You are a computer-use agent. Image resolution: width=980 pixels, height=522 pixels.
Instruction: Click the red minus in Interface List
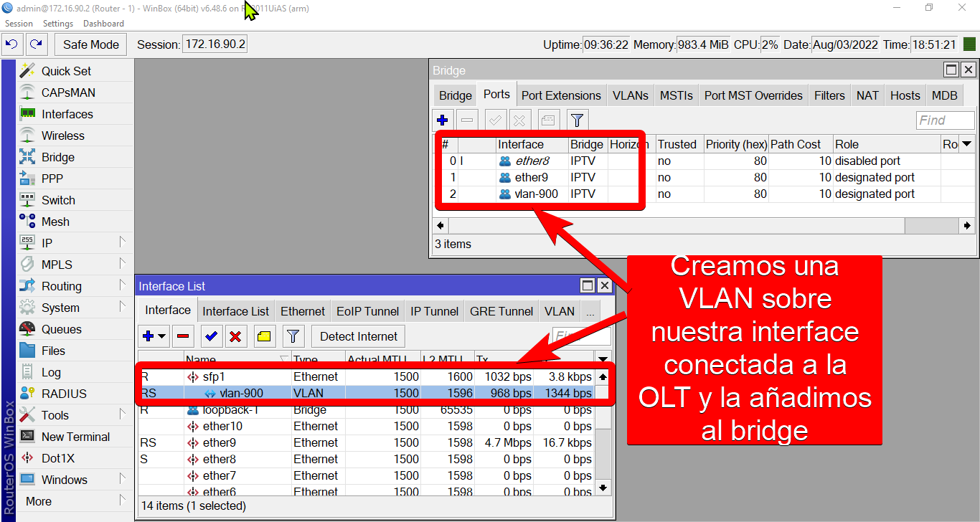[184, 336]
